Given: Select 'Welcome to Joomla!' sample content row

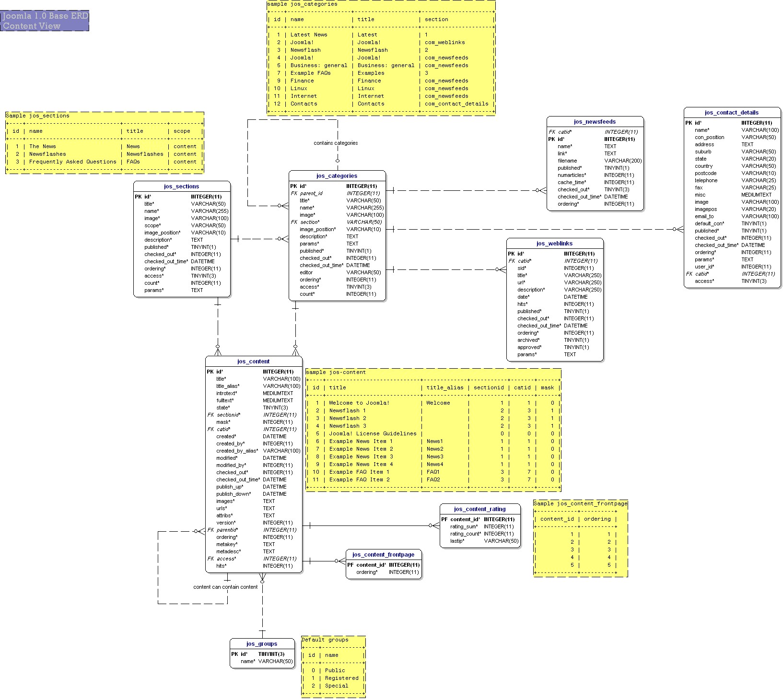Looking at the screenshot, I should tap(359, 403).
